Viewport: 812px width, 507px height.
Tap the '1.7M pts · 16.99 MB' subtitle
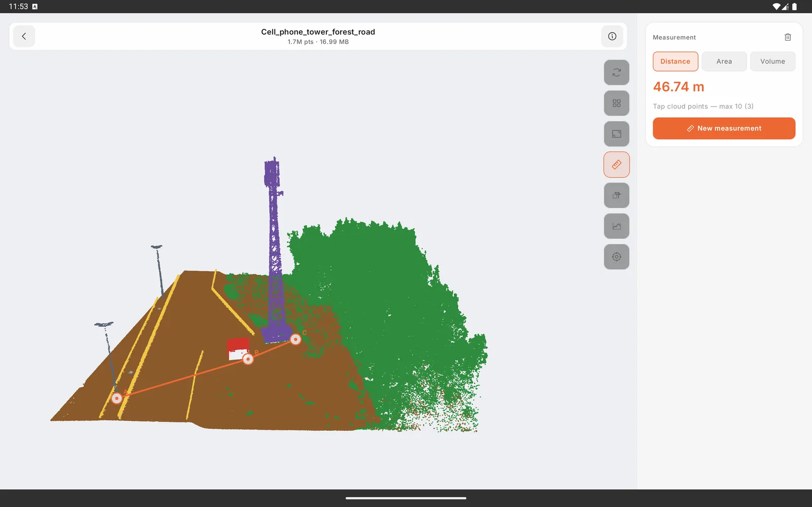pyautogui.click(x=318, y=42)
